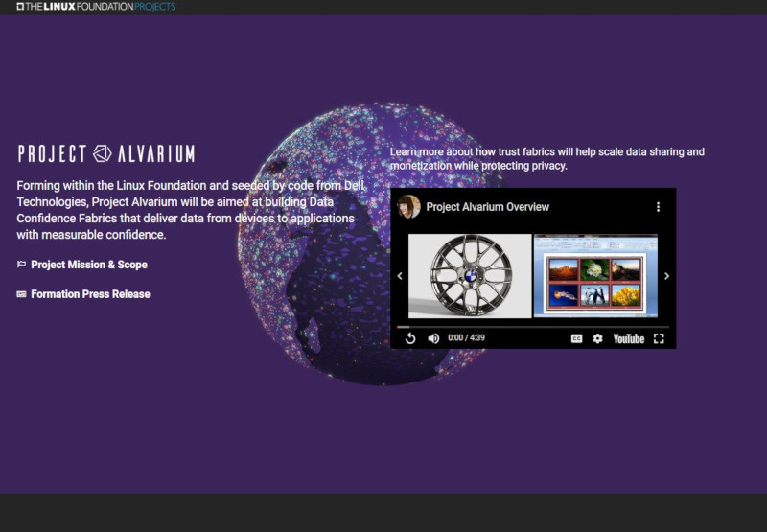Click the Project Alvarium logo
The image size is (767, 532).
coord(106,153)
